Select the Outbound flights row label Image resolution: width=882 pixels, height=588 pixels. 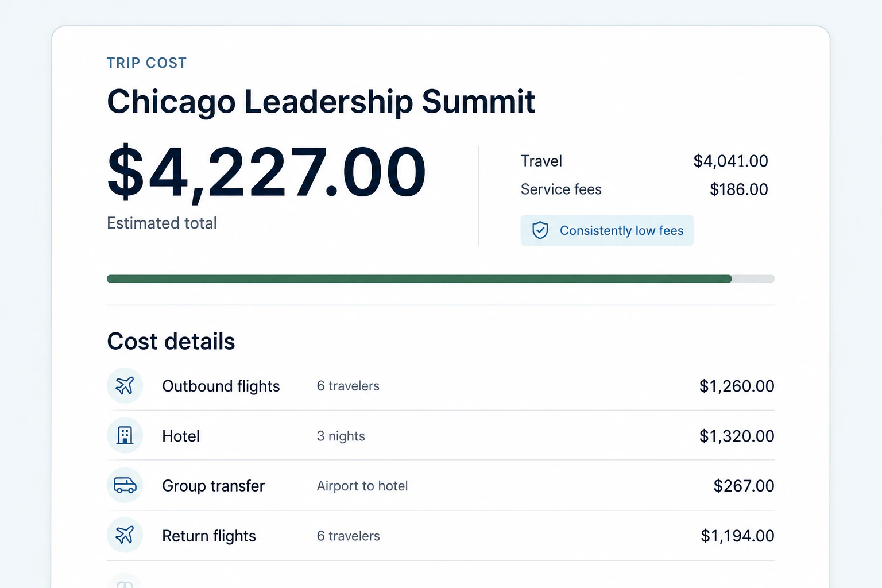221,386
